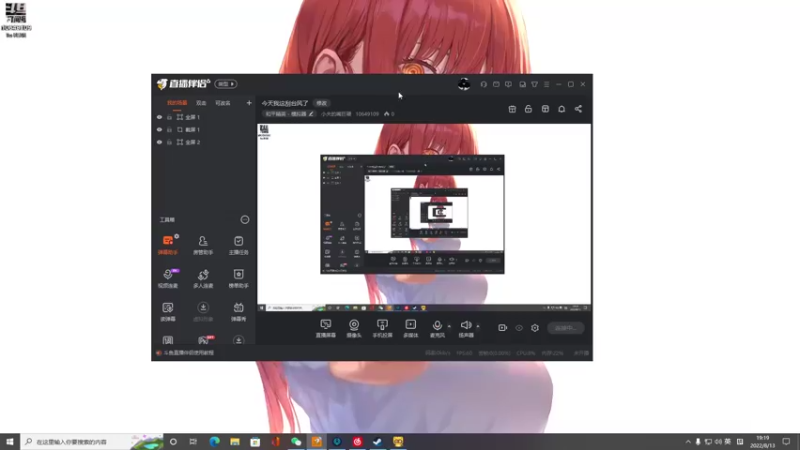800x450 pixels.
Task: Add a 摄像头 camera source
Action: 354,328
